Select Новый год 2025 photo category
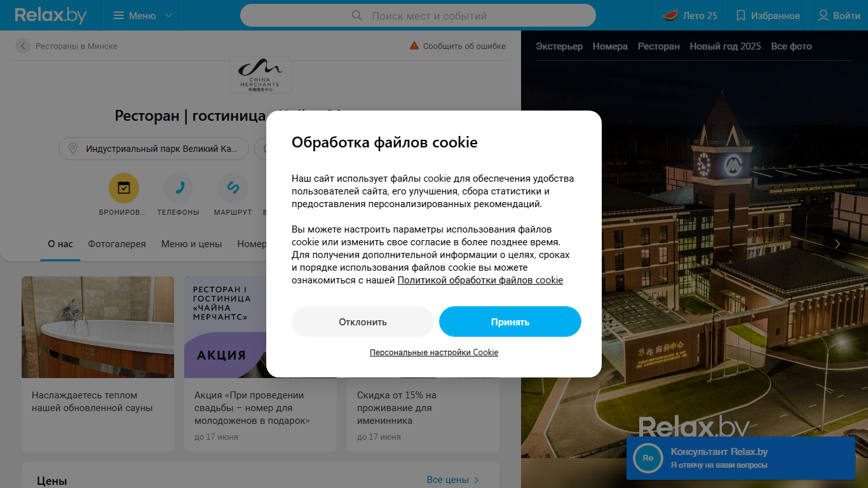 coord(726,46)
